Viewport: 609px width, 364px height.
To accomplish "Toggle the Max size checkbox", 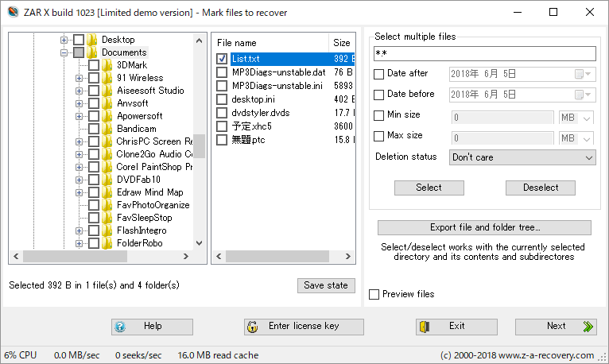I will coord(378,136).
